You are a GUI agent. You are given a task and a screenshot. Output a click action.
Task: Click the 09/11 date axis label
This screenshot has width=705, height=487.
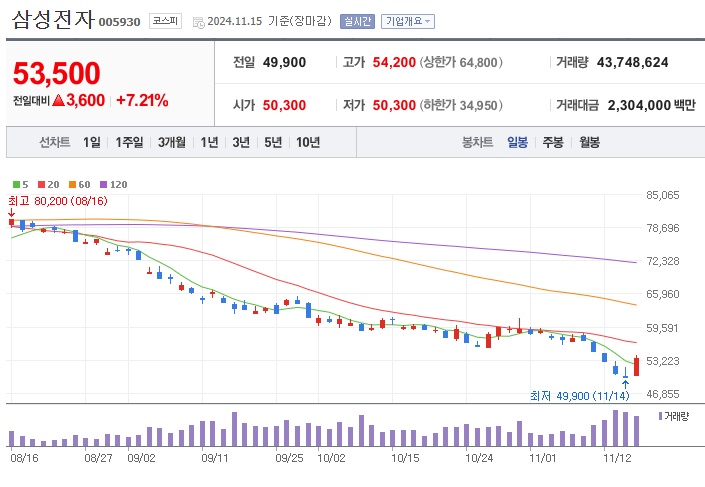tap(215, 458)
